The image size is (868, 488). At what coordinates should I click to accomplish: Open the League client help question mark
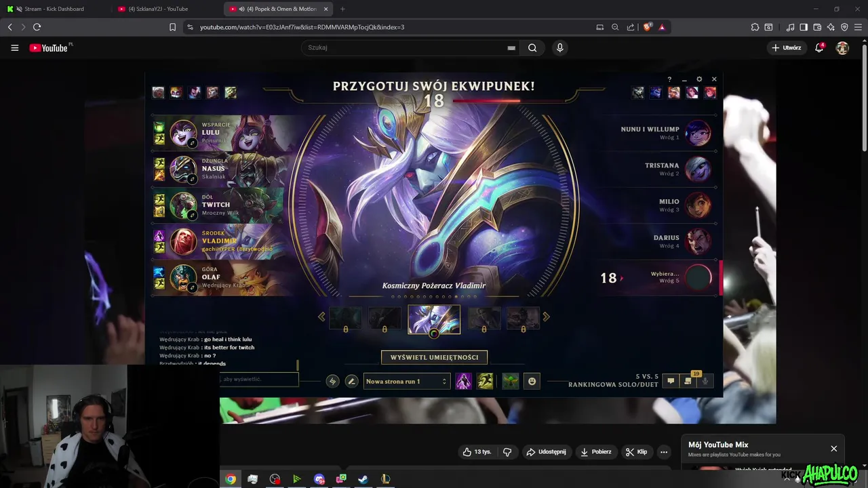click(669, 79)
